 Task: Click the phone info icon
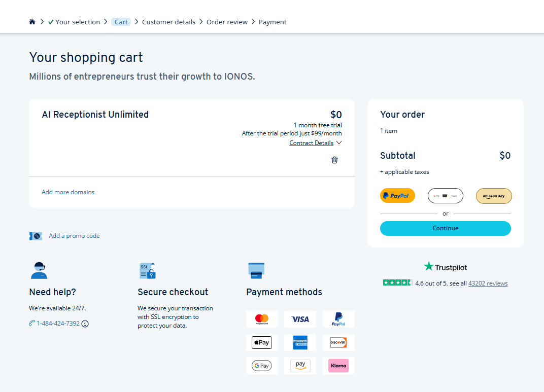[85, 324]
